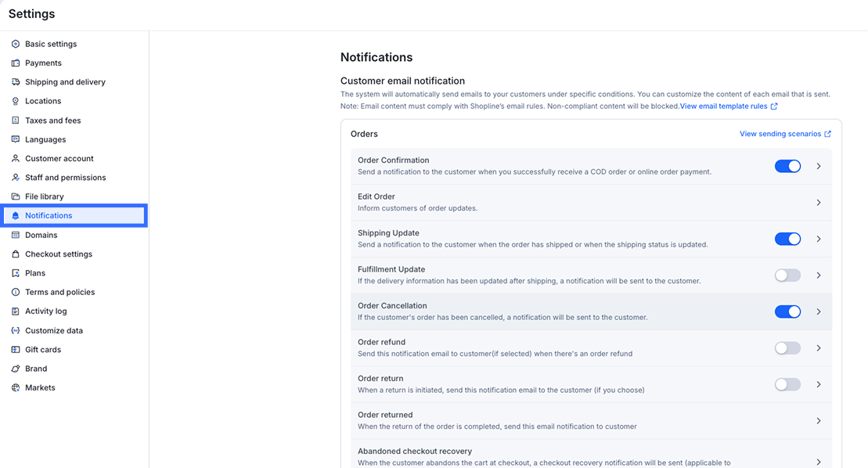The width and height of the screenshot is (868, 468).
Task: Open the Order refund notification details
Action: pyautogui.click(x=819, y=347)
